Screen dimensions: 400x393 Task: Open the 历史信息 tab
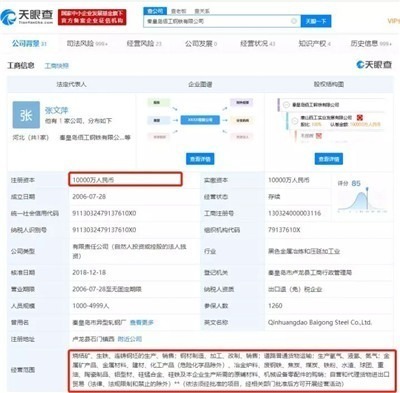(371, 44)
